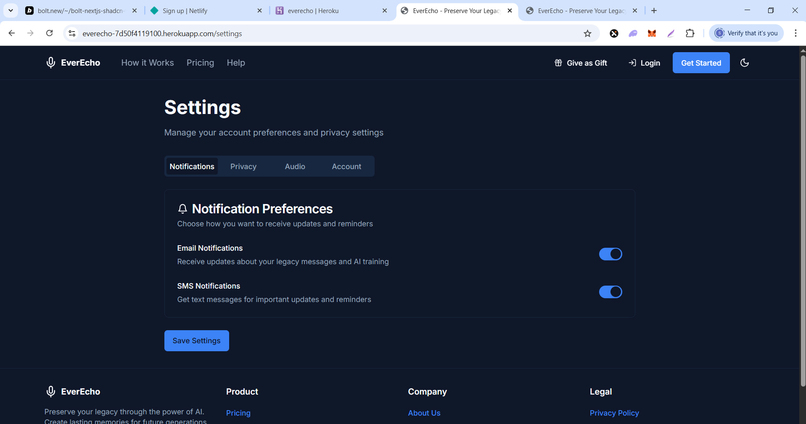Click the Give as Gift button
Viewport: 806px width, 424px height.
tap(581, 63)
